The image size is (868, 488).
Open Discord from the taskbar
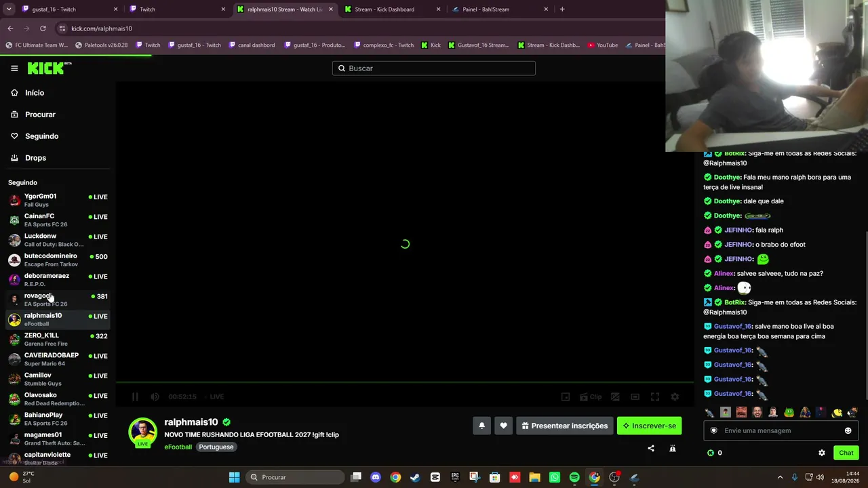[x=376, y=477]
